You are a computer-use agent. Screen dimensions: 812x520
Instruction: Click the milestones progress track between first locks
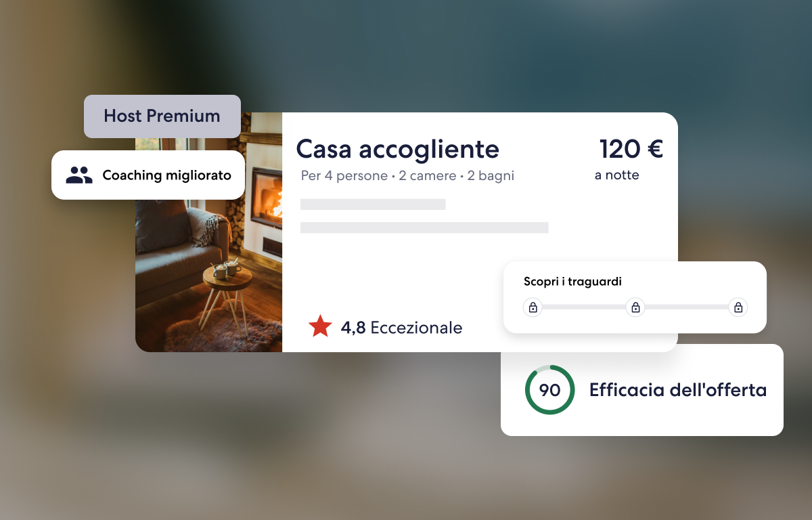click(x=584, y=307)
